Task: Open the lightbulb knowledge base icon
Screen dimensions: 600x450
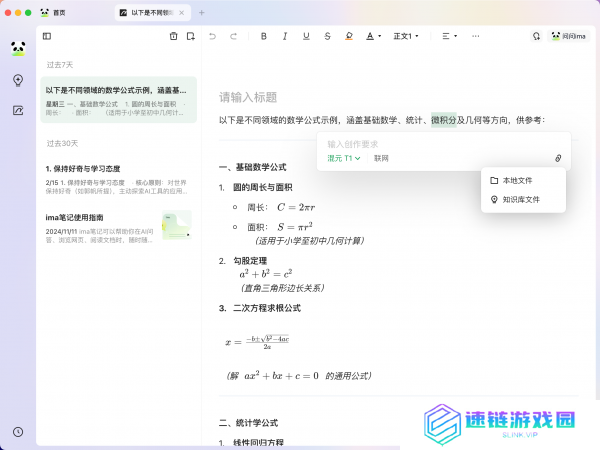Action: click(x=18, y=80)
